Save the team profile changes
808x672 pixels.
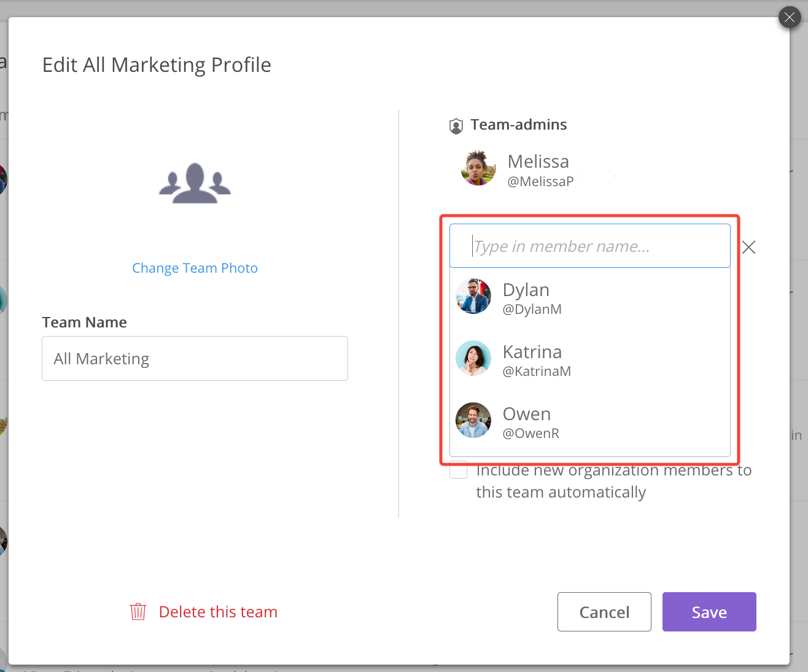[x=709, y=612]
